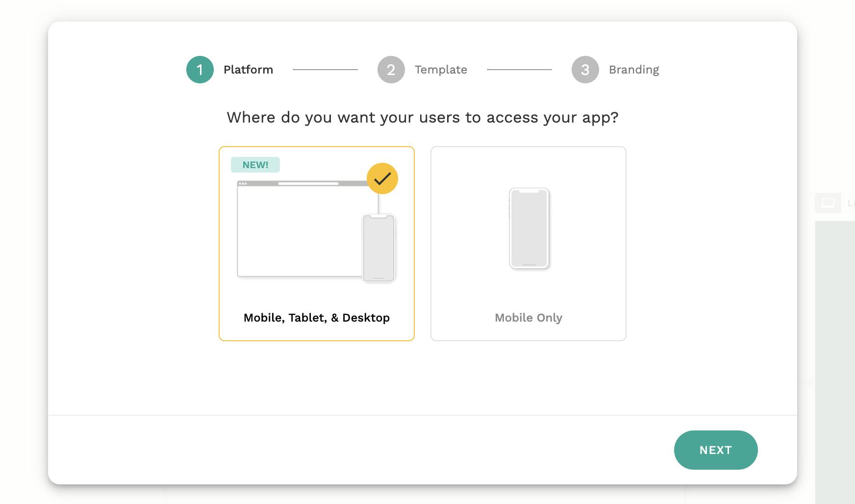Click the phone illustration above Mobile Only

528,228
